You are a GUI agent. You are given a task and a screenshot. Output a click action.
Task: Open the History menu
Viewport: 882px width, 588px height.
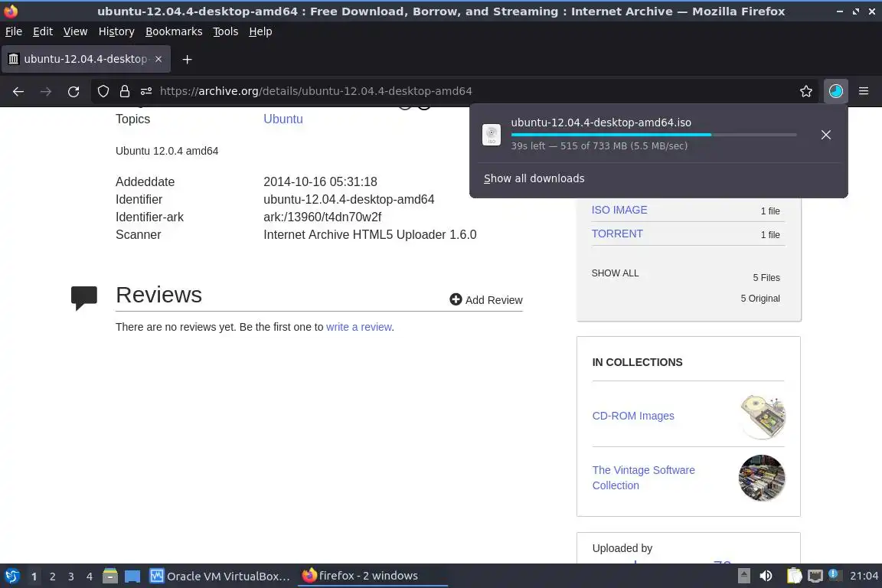point(116,31)
